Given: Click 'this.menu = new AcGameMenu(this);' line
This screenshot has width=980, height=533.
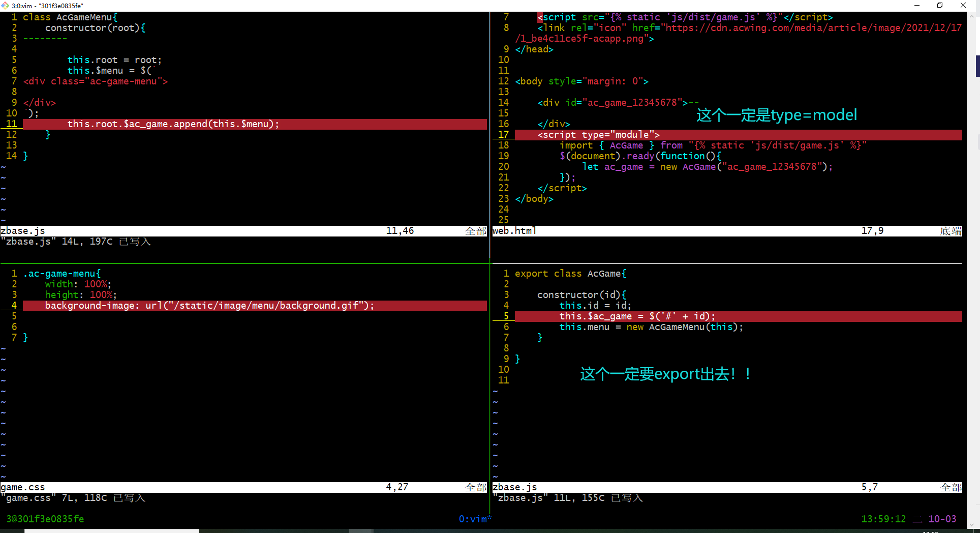Looking at the screenshot, I should [652, 327].
